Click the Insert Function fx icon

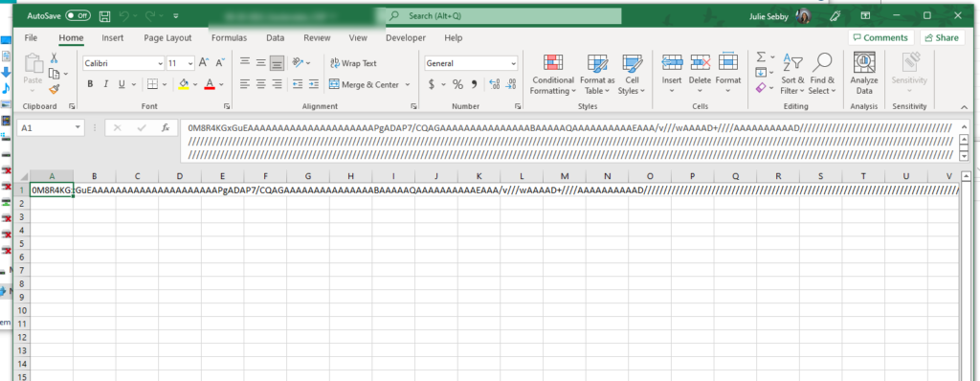[165, 127]
